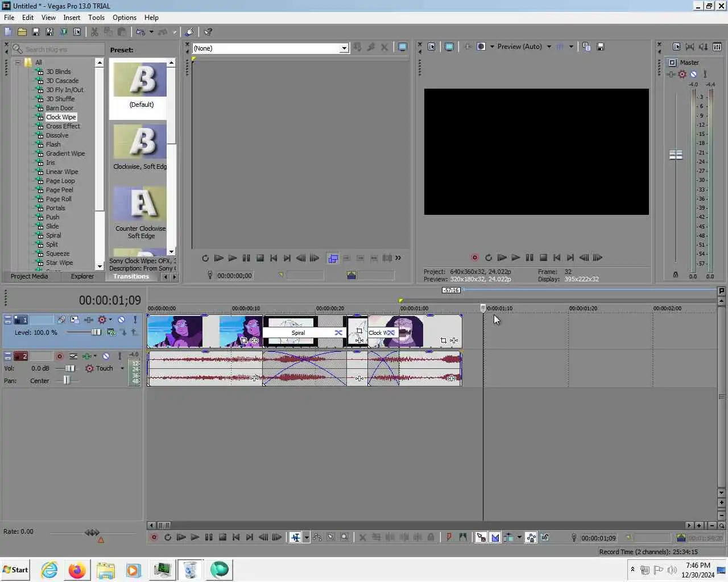
Task: Save the project with the floppy disk icon
Action: (35, 32)
